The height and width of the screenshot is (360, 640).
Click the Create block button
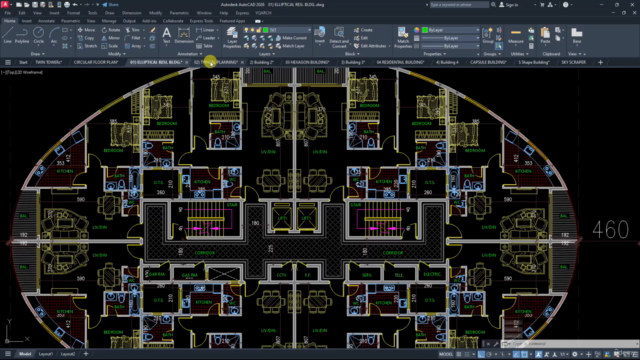363,30
